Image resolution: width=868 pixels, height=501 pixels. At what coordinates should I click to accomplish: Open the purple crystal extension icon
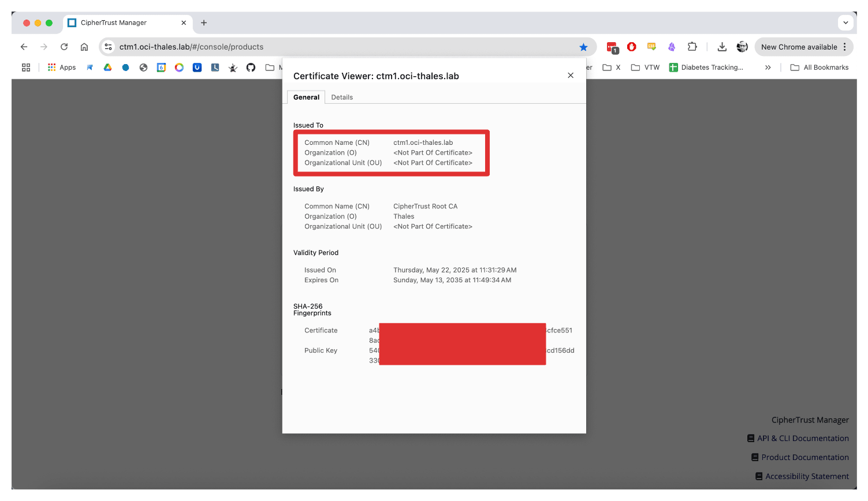(x=672, y=47)
